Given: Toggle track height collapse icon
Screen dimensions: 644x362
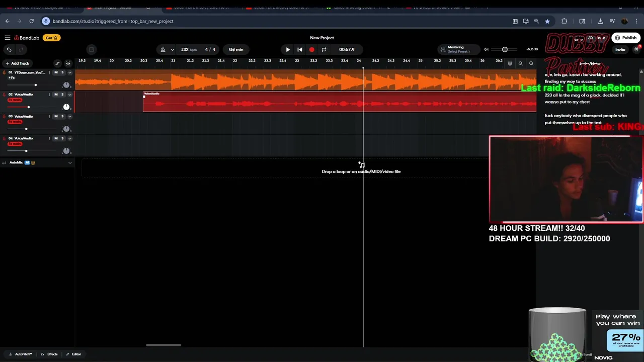Looking at the screenshot, I should click(x=68, y=63).
